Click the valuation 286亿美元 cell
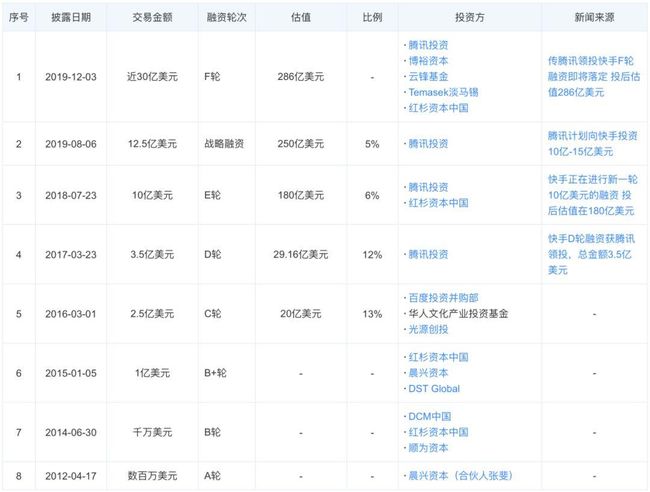 pyautogui.click(x=301, y=77)
